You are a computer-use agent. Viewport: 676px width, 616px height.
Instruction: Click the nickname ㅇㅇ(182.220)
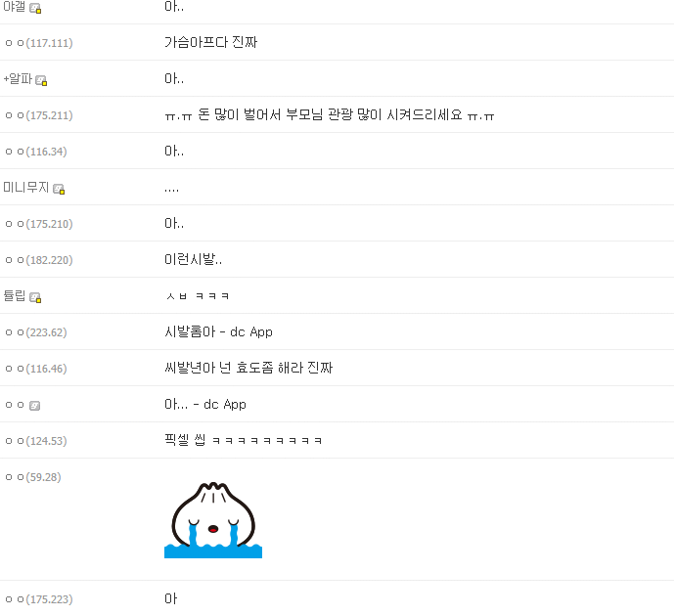pyautogui.click(x=39, y=260)
